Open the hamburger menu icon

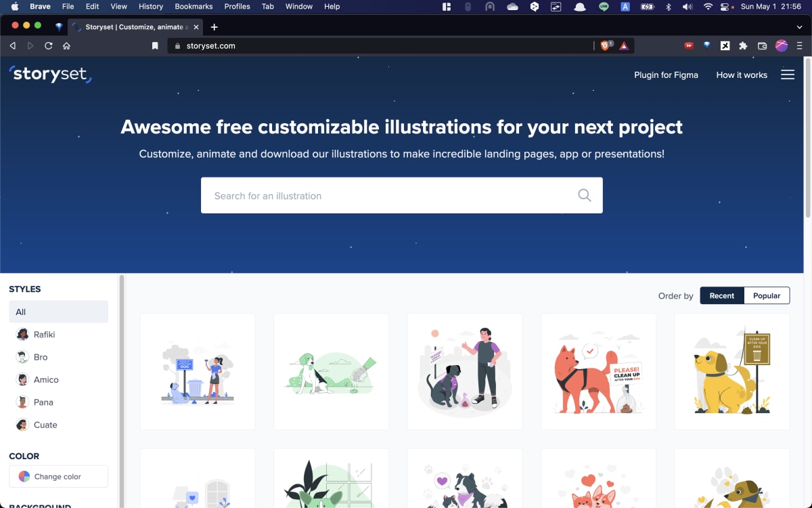click(788, 75)
